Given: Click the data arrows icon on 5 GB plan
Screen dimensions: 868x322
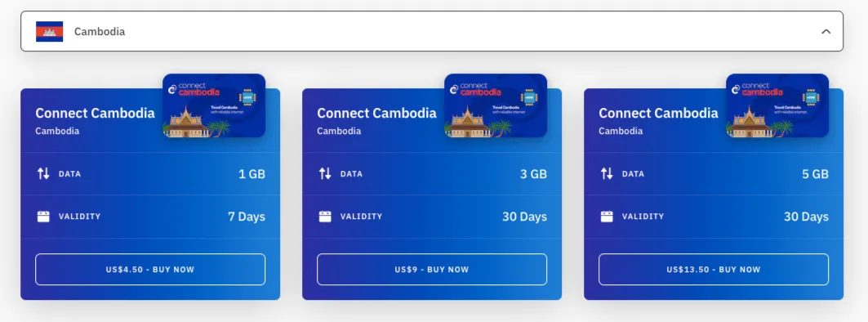Looking at the screenshot, I should pos(607,173).
